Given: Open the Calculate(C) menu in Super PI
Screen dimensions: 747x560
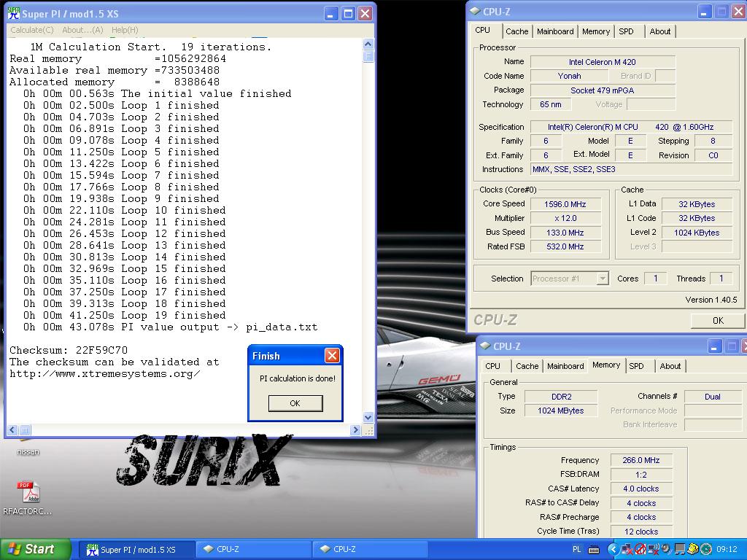Looking at the screenshot, I should [32, 30].
